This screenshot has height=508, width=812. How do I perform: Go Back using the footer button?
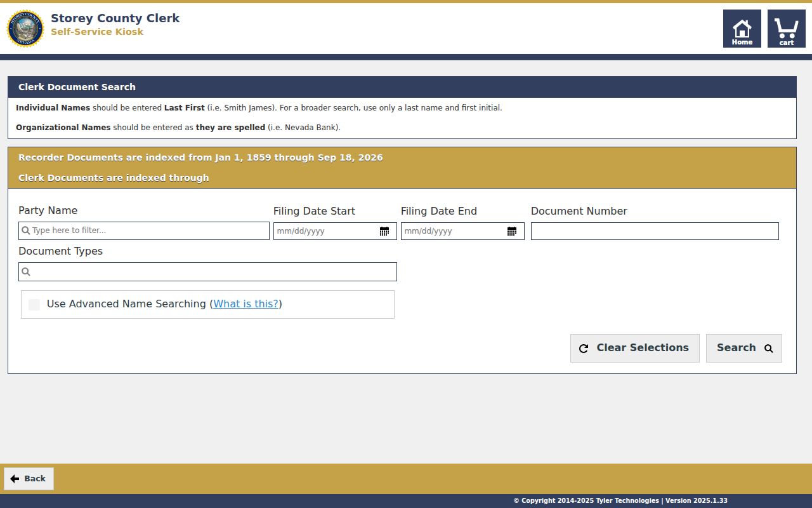[x=29, y=479]
